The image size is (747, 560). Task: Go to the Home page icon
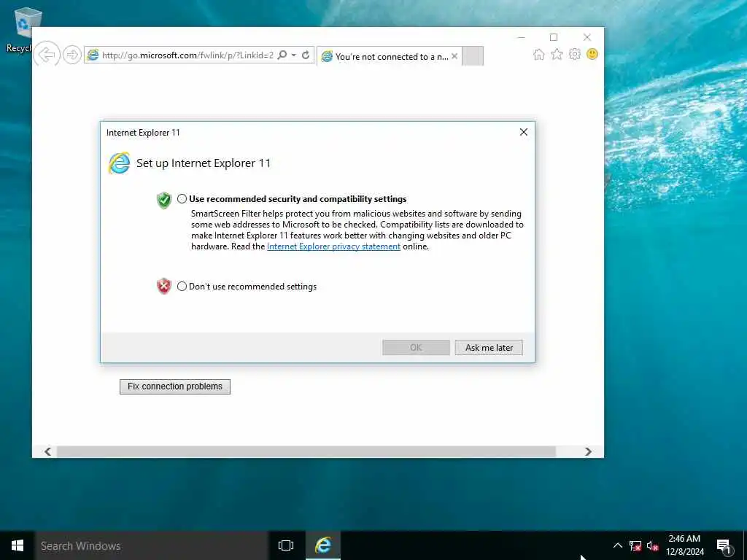(x=539, y=54)
